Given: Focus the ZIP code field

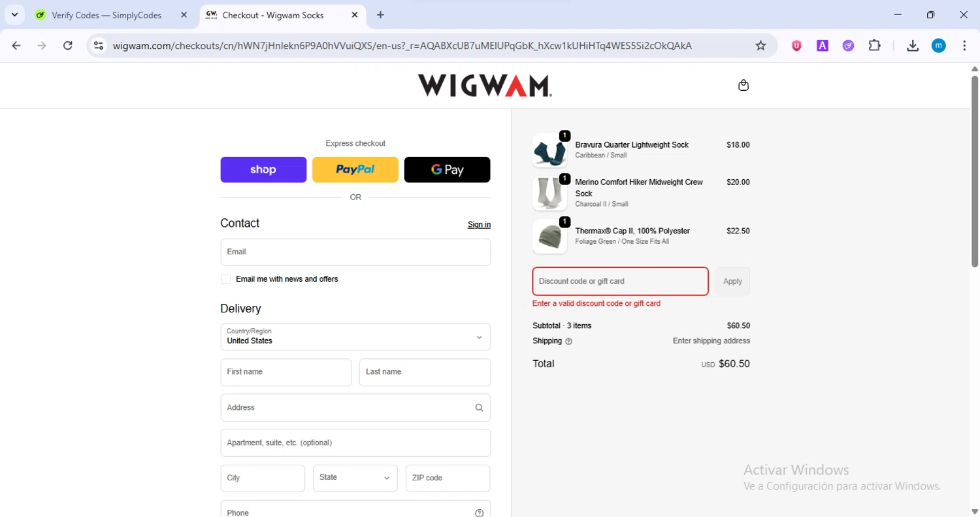Looking at the screenshot, I should click(448, 478).
